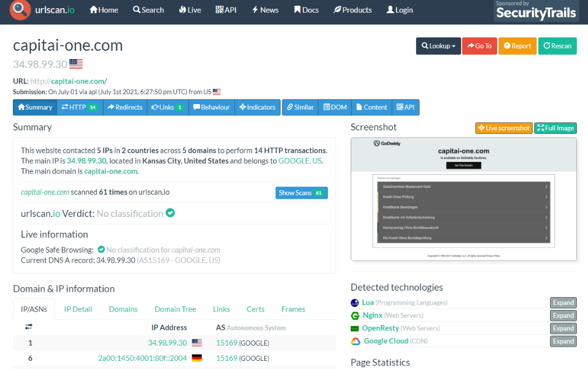Select the Domains tab

click(x=123, y=309)
